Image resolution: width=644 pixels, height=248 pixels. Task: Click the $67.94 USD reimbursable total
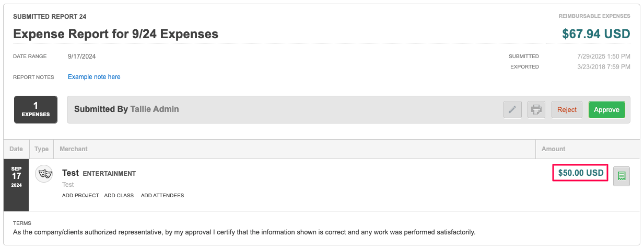tap(596, 34)
